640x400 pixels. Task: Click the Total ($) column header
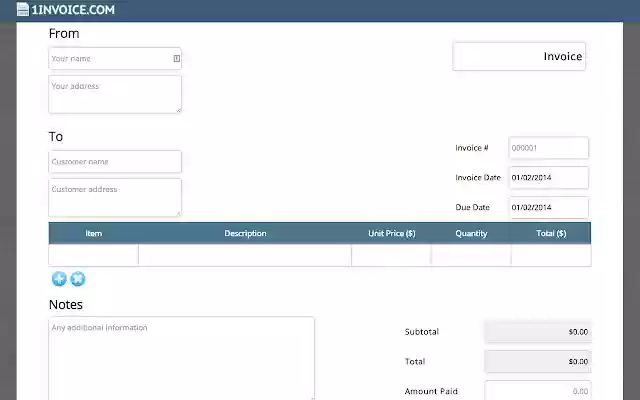coord(551,233)
